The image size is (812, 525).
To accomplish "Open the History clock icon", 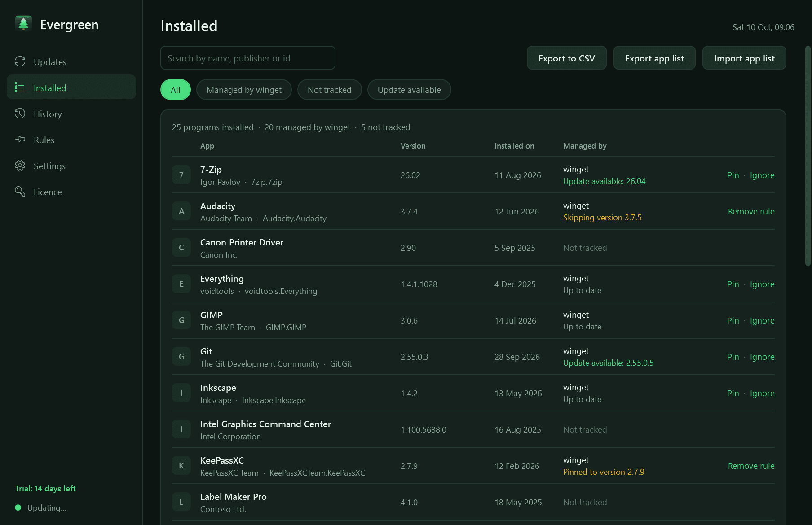I will (20, 114).
